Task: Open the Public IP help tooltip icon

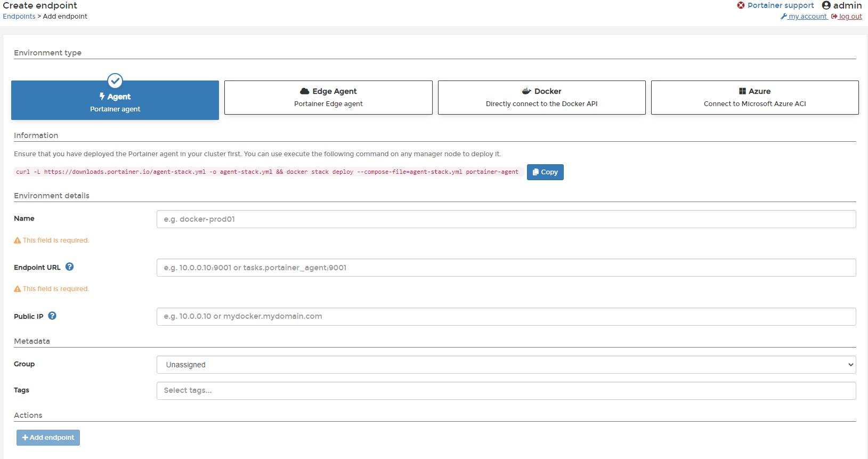Action: pos(52,316)
